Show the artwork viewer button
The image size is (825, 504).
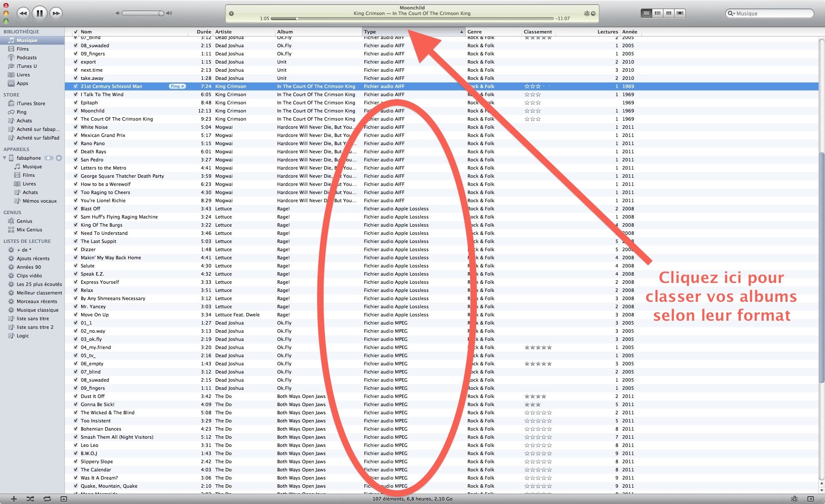[x=64, y=499]
